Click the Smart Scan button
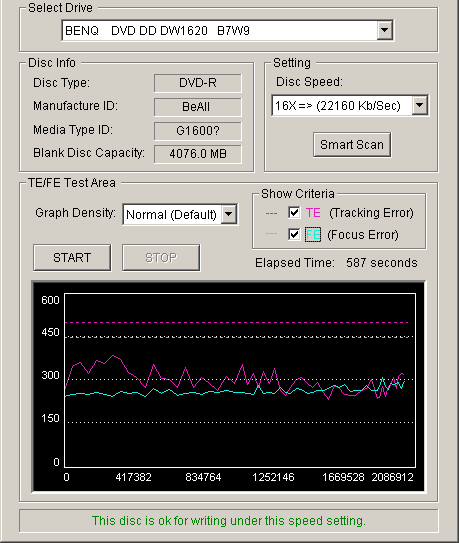Image resolution: width=459 pixels, height=543 pixels. 352,144
